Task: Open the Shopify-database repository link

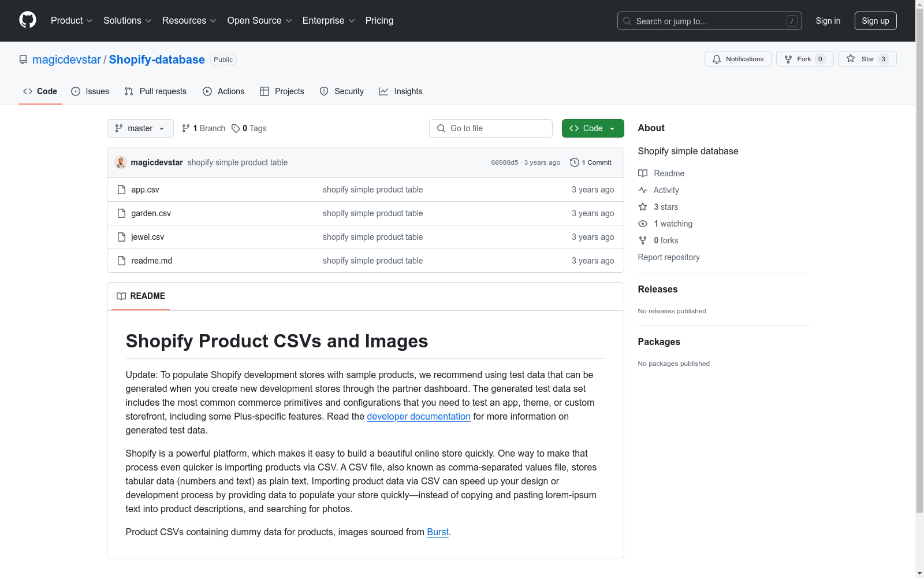Action: click(157, 60)
